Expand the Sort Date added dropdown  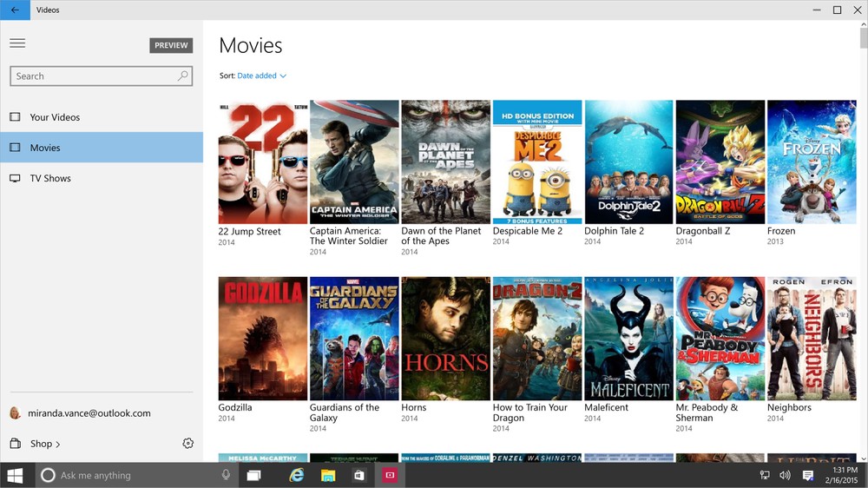(262, 76)
